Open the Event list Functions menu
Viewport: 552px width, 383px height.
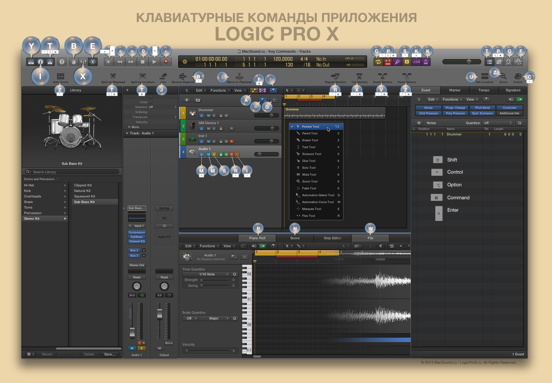coord(451,99)
